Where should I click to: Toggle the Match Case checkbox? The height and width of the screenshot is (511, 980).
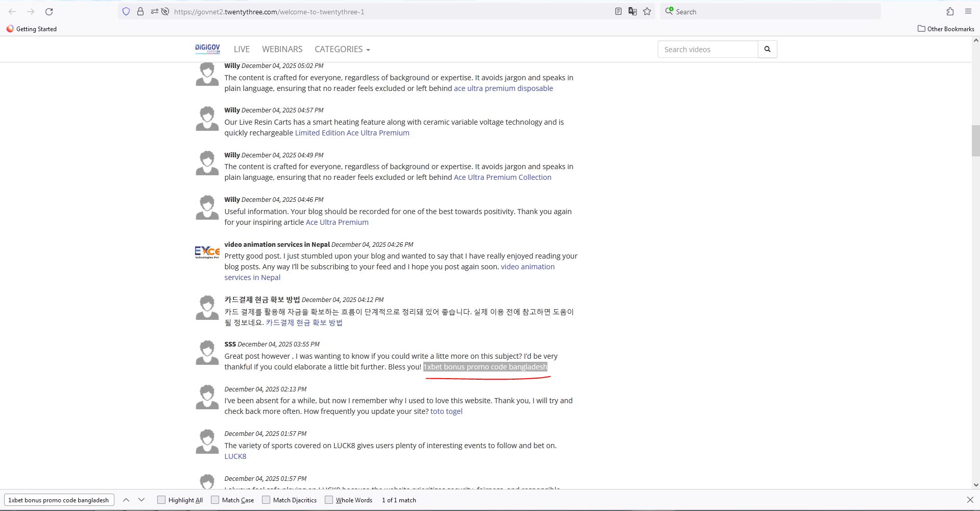(215, 500)
